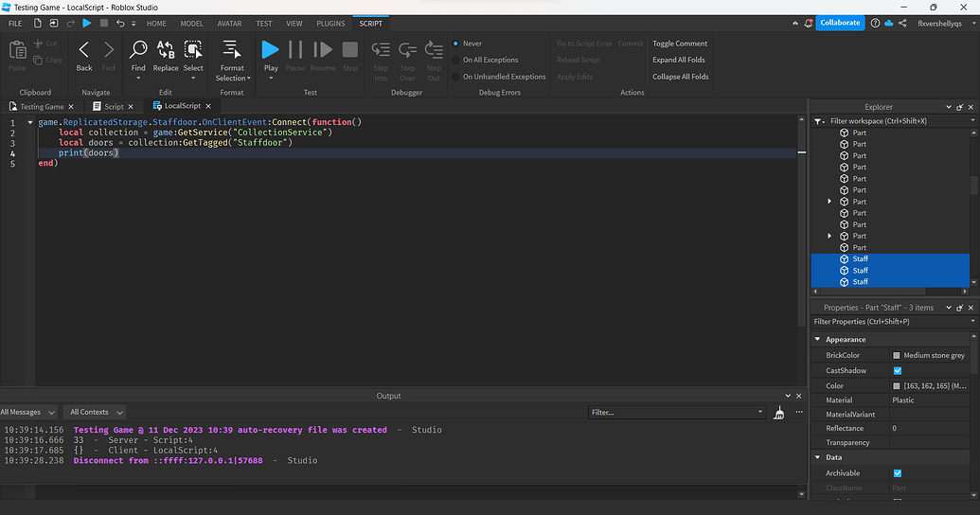The width and height of the screenshot is (980, 515).
Task: Open the dropdown arrow under Play
Action: pyautogui.click(x=271, y=79)
